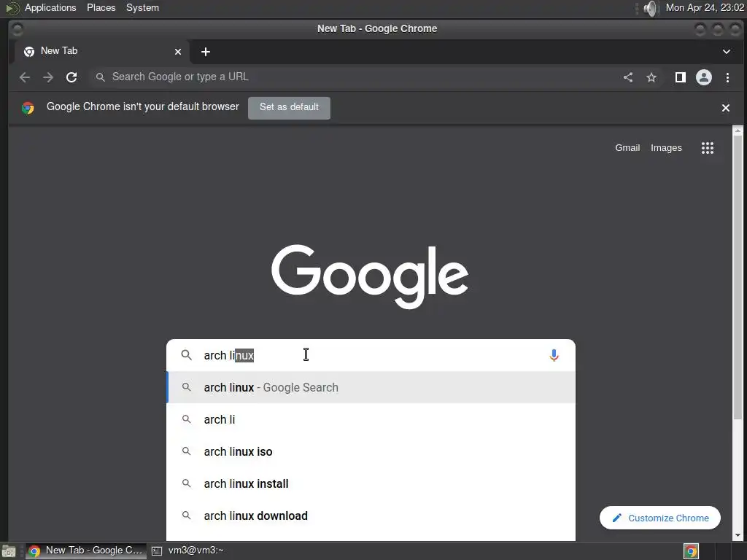747x560 pixels.
Task: Select the New Tab browser tab
Action: (102, 52)
